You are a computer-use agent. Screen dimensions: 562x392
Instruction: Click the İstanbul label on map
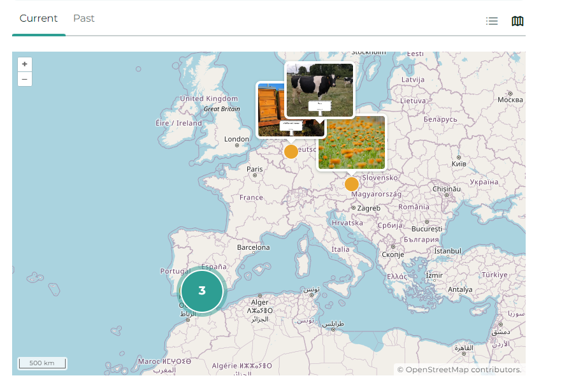(447, 251)
